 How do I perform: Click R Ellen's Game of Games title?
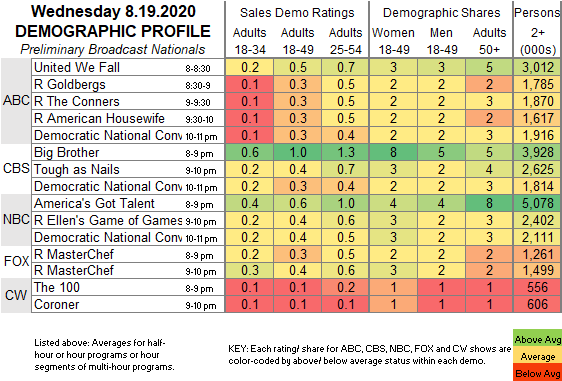click(x=108, y=220)
